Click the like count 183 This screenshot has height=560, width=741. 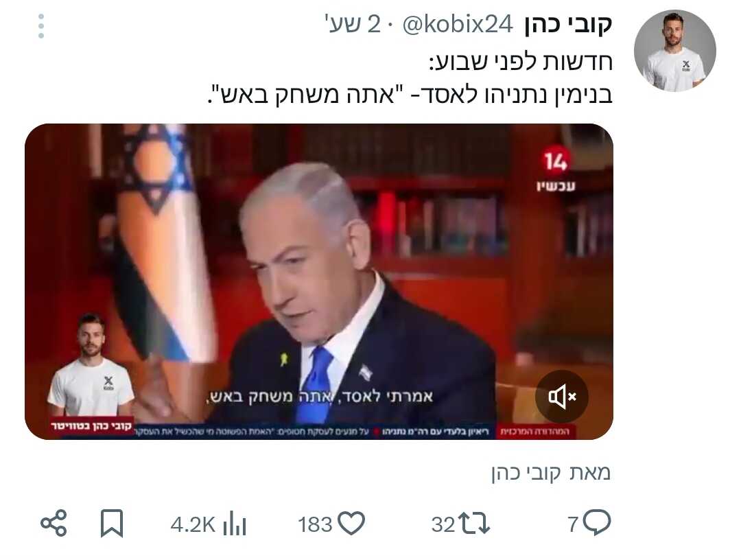(315, 524)
